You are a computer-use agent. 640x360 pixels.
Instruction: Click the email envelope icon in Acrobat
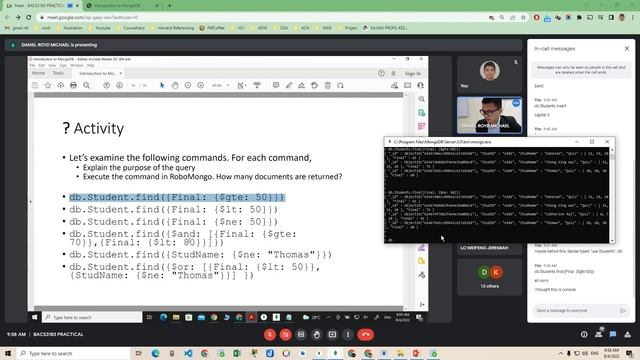[407, 85]
